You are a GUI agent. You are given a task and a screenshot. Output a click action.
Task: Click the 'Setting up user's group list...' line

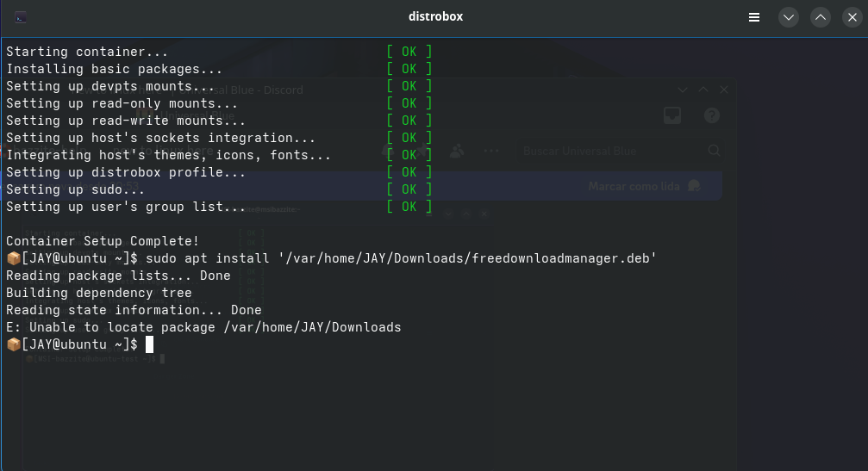click(x=126, y=206)
